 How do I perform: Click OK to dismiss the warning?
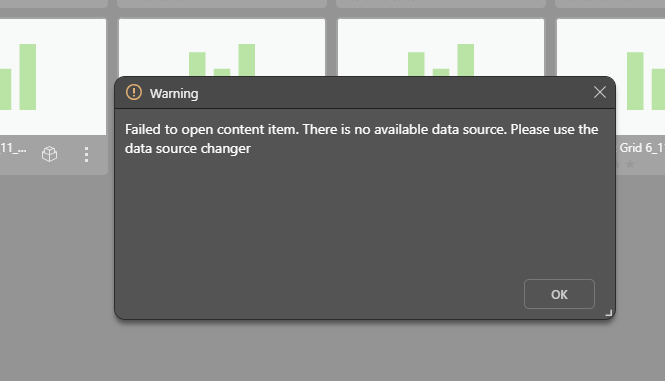click(559, 294)
